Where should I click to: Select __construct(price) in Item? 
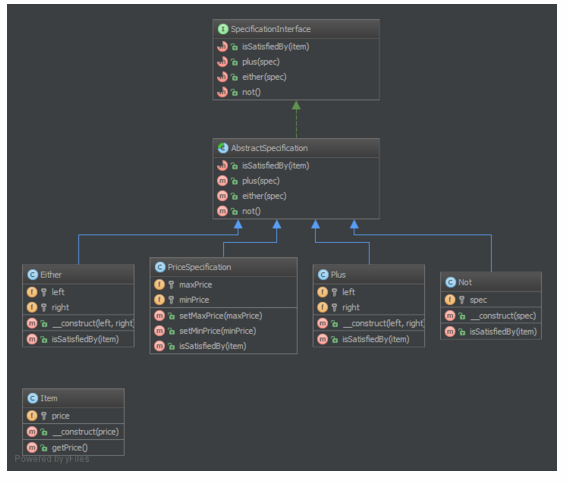pyautogui.click(x=85, y=432)
